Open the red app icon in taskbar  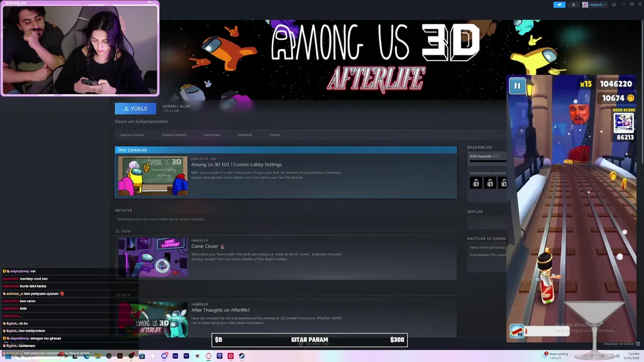click(230, 356)
